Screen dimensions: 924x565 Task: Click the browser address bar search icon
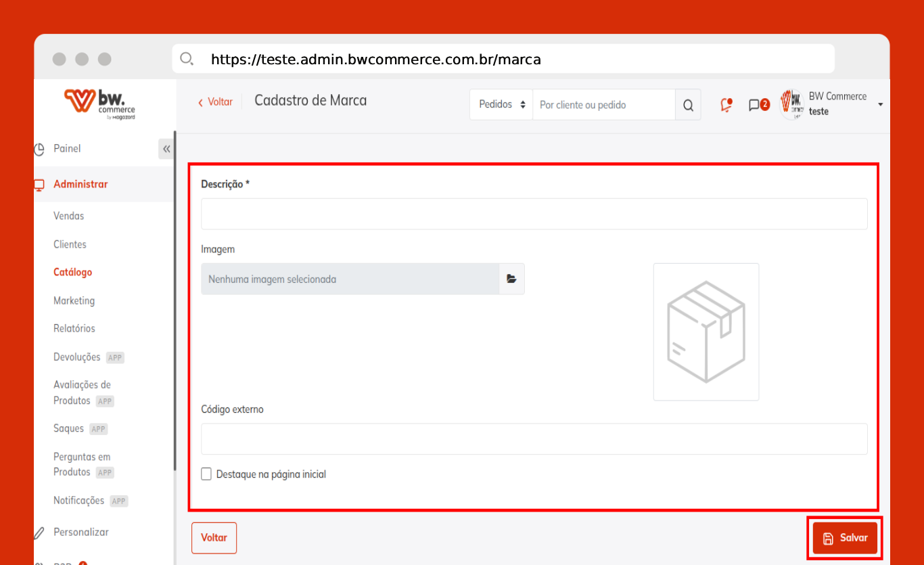[187, 59]
